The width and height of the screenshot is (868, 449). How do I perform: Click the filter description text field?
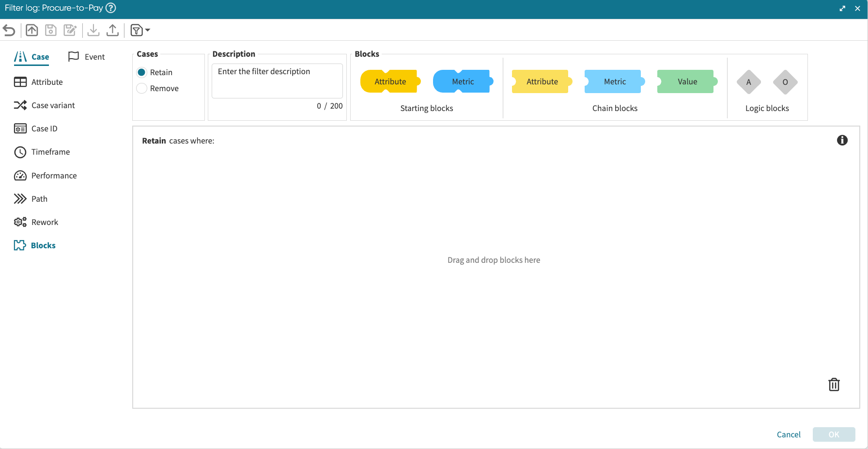277,80
